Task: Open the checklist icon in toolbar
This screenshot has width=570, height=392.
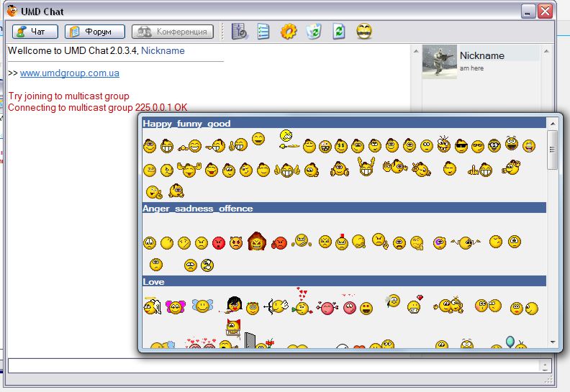Action: (263, 31)
